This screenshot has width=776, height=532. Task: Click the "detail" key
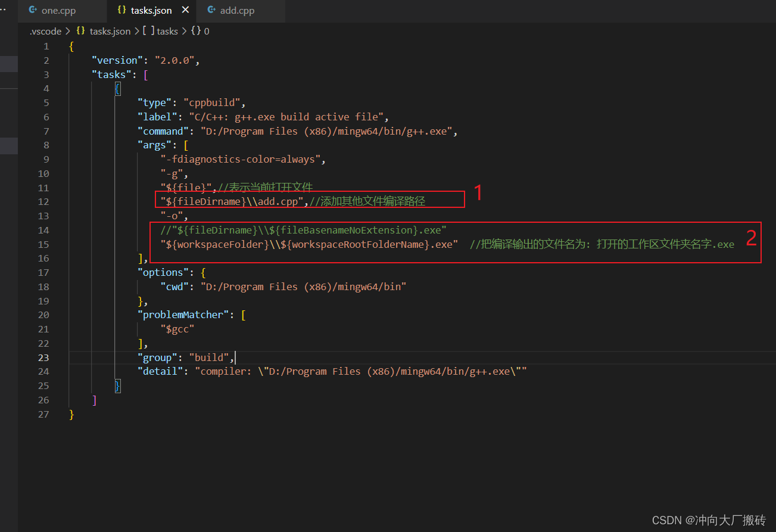160,371
